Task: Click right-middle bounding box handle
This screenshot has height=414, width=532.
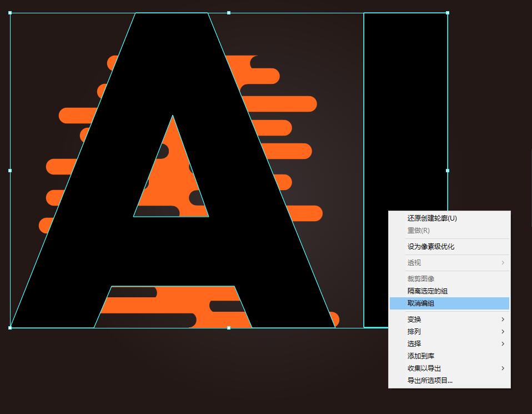Action: [x=448, y=171]
